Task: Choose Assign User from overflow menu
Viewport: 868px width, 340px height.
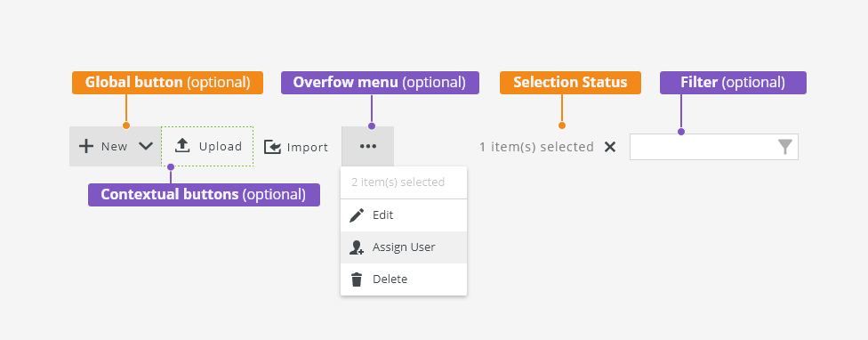Action: tap(404, 247)
